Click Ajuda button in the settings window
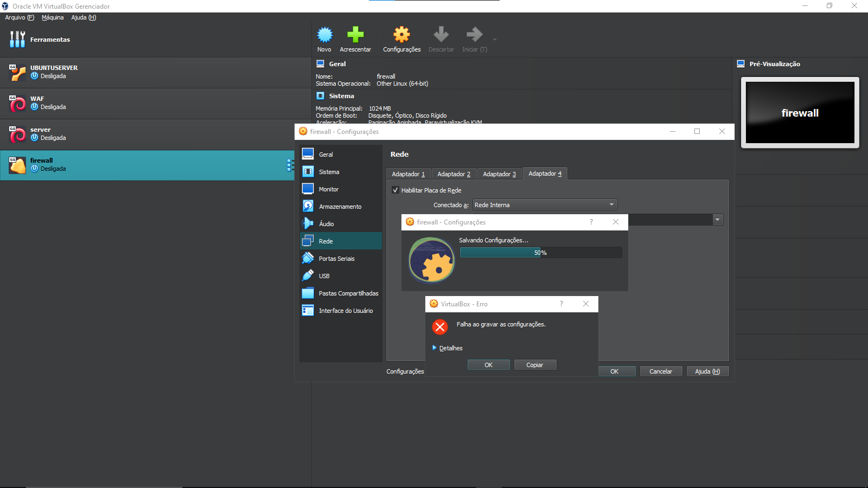This screenshot has width=868, height=488. coord(707,371)
